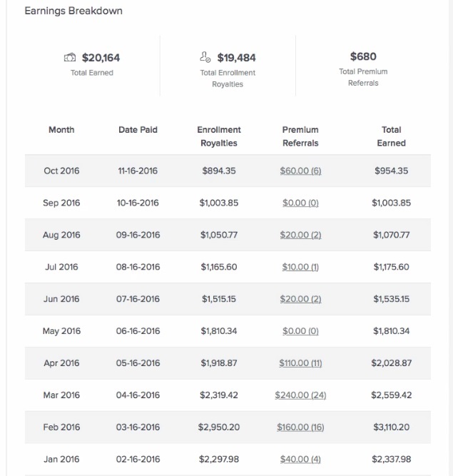Image resolution: width=453 pixels, height=476 pixels.
Task: Click the Enrollment Royalties column header
Action: [x=219, y=136]
